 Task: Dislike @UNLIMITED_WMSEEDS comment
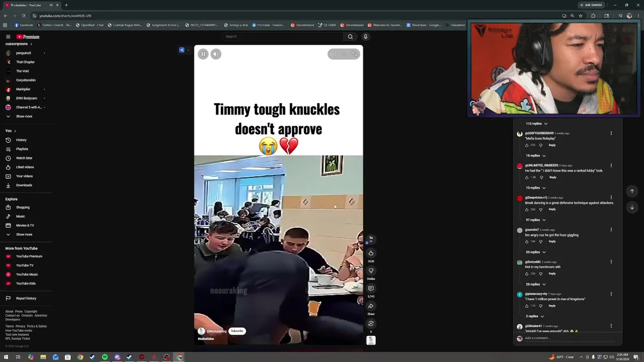[541, 177]
